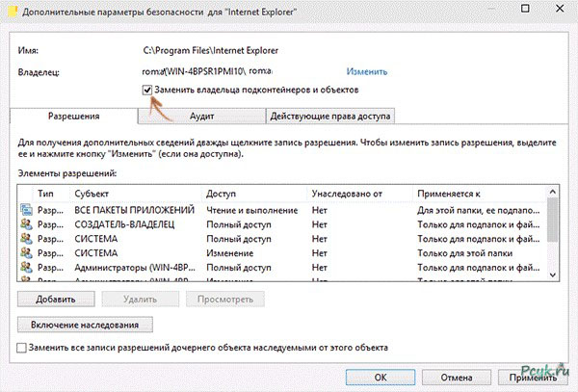
Task: Click the Администраторы row user icon
Action: pyautogui.click(x=27, y=267)
